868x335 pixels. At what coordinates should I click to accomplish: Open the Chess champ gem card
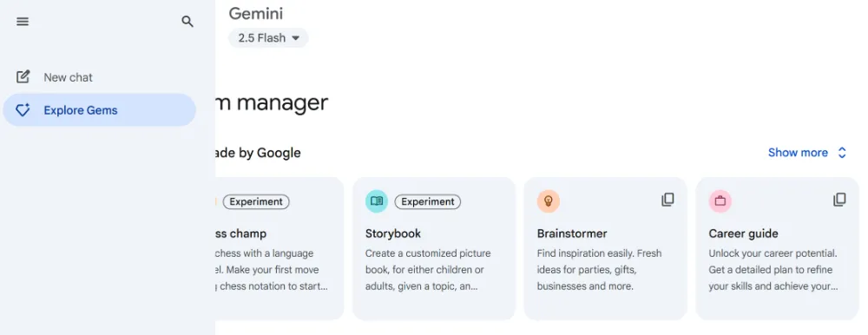pos(279,248)
